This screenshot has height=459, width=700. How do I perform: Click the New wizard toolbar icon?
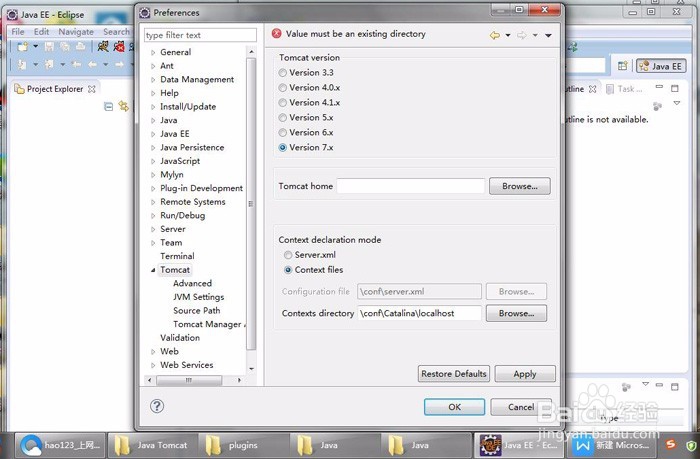point(22,46)
